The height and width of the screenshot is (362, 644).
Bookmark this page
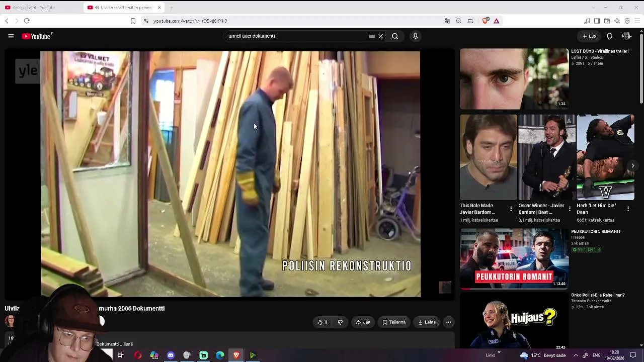point(133,21)
